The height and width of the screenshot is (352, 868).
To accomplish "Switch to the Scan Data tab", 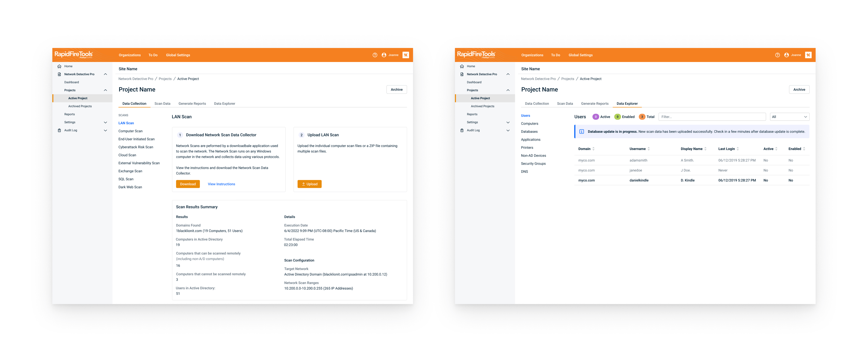I will pos(162,104).
